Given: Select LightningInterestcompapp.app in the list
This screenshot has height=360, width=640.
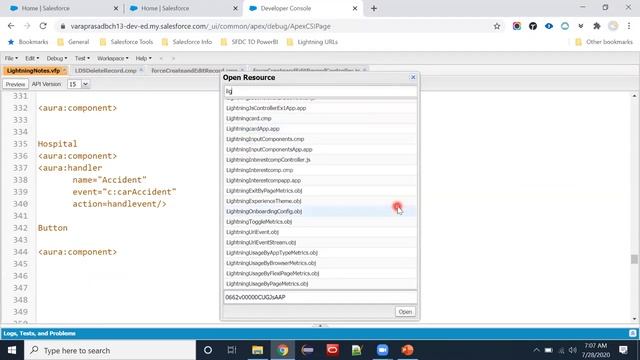Looking at the screenshot, I should pos(320,180).
